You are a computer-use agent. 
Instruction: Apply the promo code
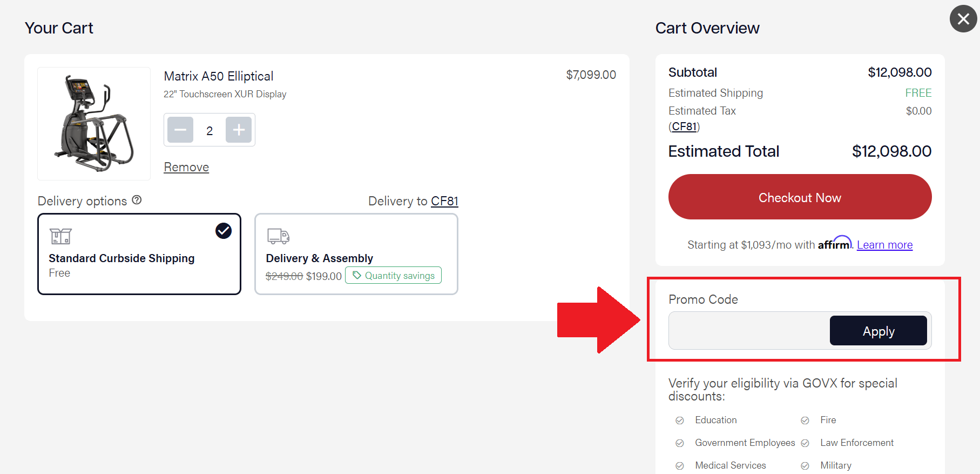coord(878,331)
